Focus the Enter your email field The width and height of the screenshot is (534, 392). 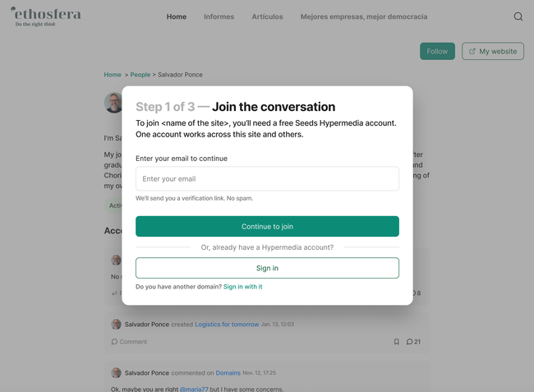tap(267, 179)
